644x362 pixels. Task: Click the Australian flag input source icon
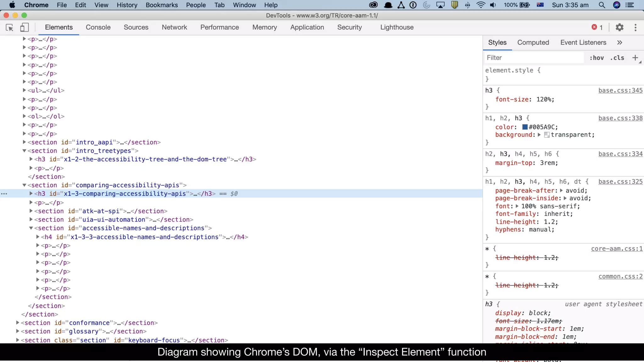(x=540, y=5)
